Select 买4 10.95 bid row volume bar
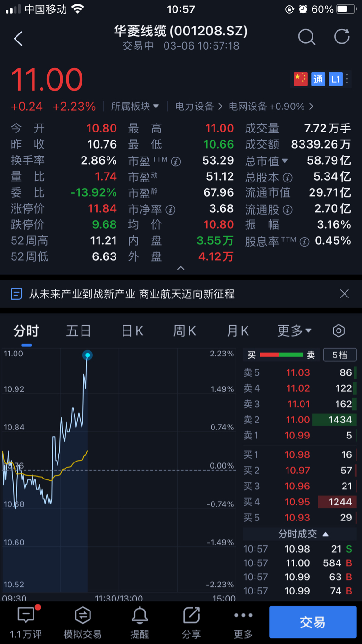Image resolution: width=362 pixels, height=644 pixels. [337, 502]
